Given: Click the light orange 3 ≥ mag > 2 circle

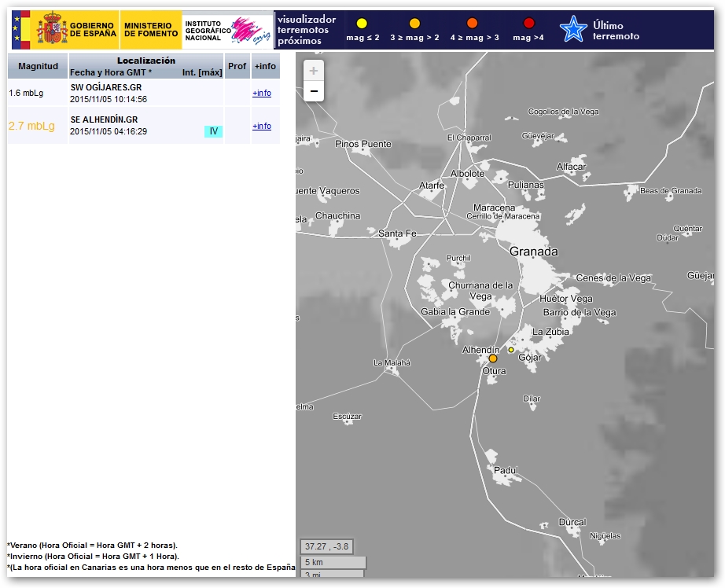Looking at the screenshot, I should coord(414,24).
